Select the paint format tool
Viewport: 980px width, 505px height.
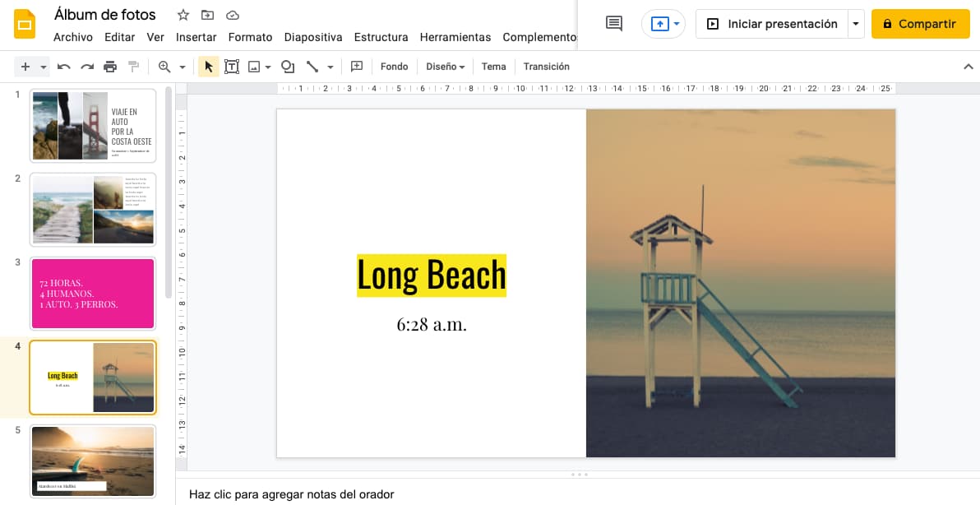[x=133, y=66]
